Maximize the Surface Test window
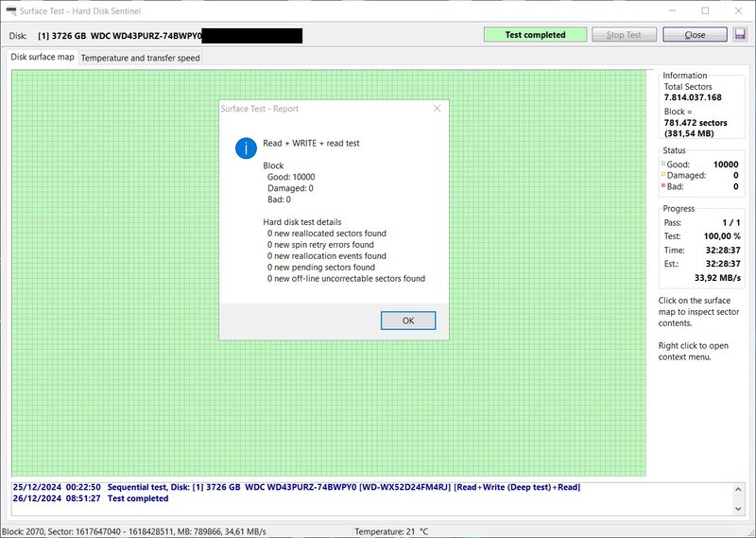 point(705,10)
